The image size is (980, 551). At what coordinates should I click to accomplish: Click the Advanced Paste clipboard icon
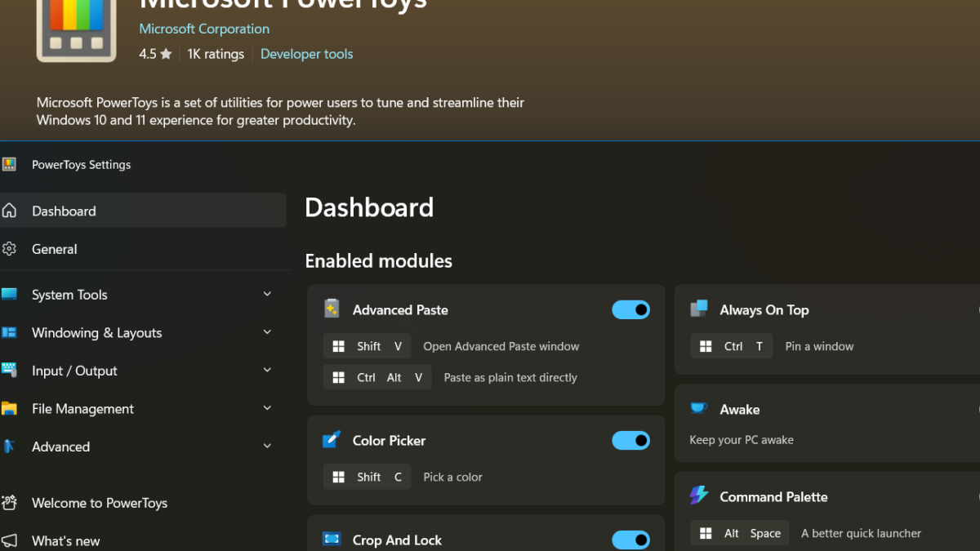332,309
